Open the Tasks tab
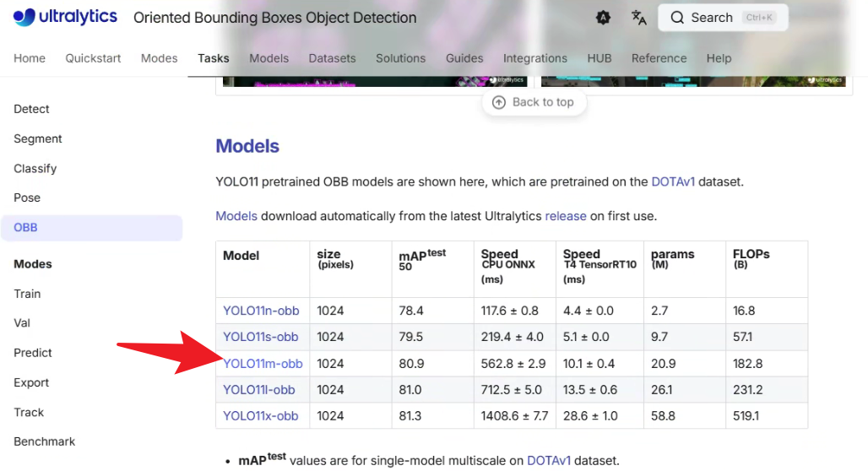This screenshot has width=868, height=471. [213, 58]
